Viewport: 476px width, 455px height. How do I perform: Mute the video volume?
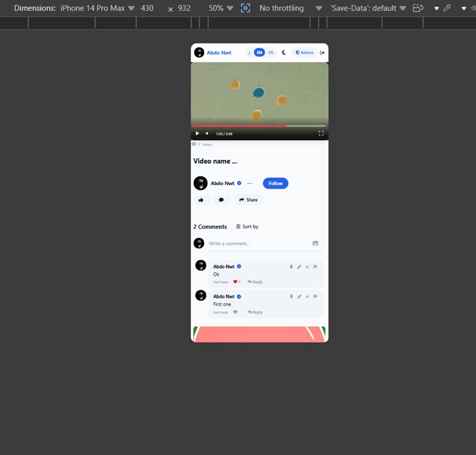[206, 134]
